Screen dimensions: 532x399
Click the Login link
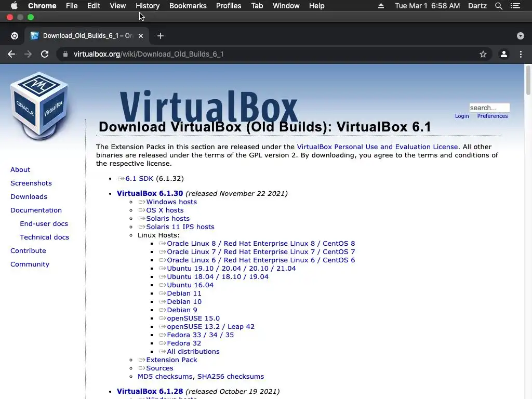pos(462,116)
